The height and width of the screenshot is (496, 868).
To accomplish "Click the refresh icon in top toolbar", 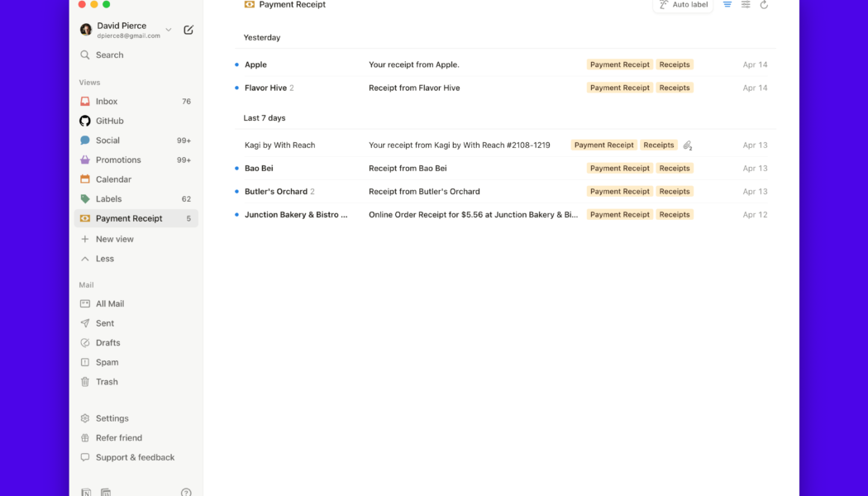I will click(x=764, y=5).
